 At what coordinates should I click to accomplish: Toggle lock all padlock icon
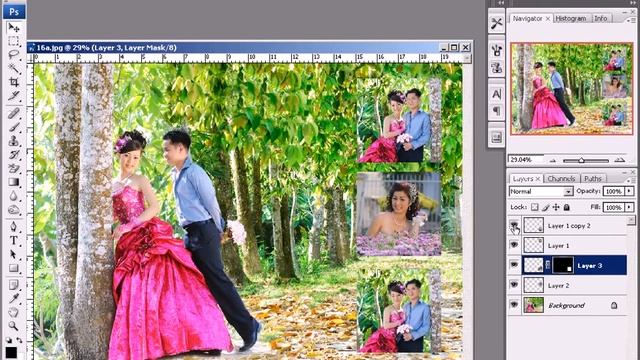(x=567, y=207)
